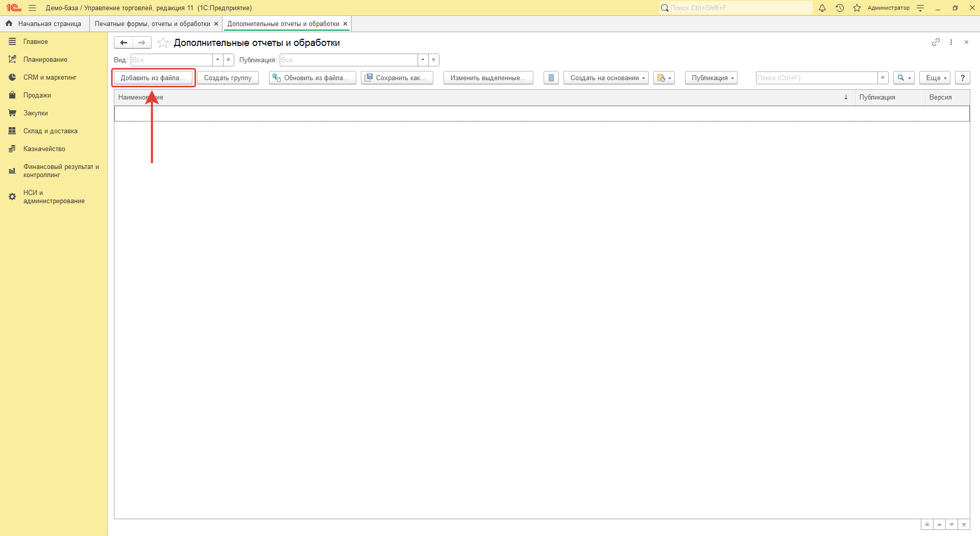Open НСИ и администрирование section

coord(54,197)
